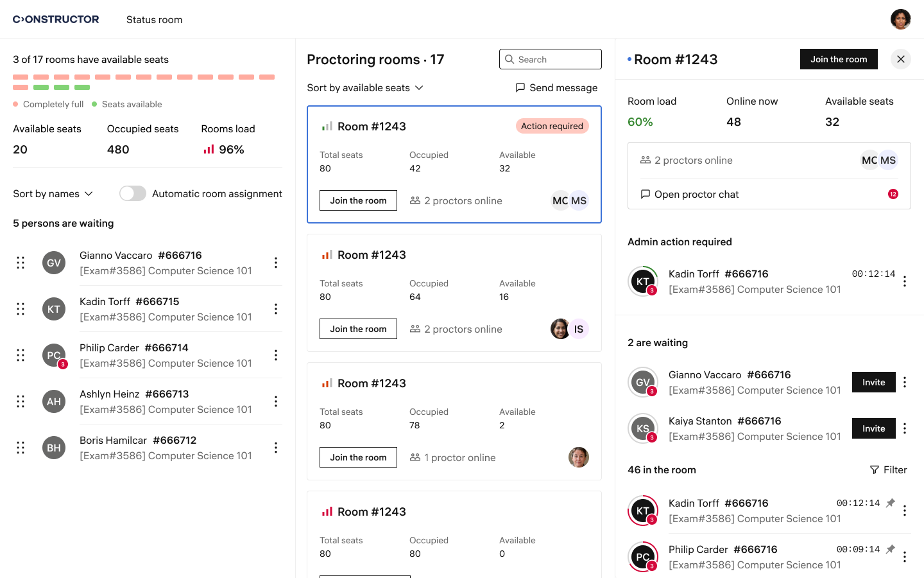The width and height of the screenshot is (924, 578).
Task: Click the Filter funnel icon
Action: [874, 470]
